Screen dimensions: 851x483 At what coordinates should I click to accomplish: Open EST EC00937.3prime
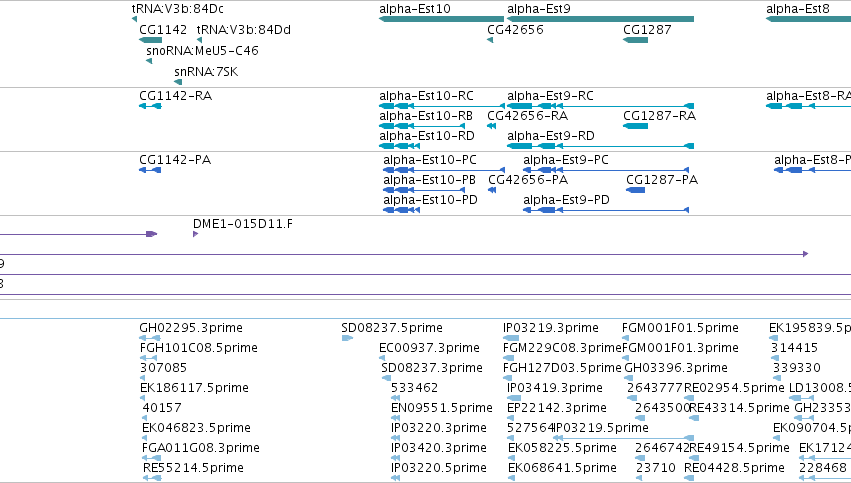click(x=429, y=348)
